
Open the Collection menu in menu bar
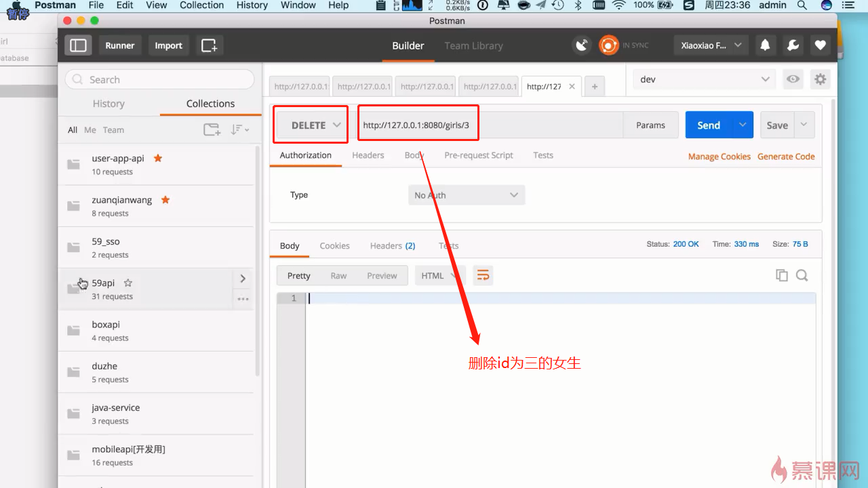point(201,5)
